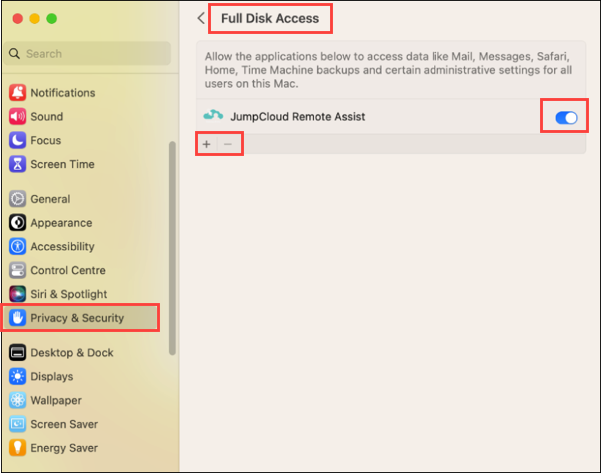Click the Notifications bell icon
The image size is (601, 473).
[x=17, y=93]
